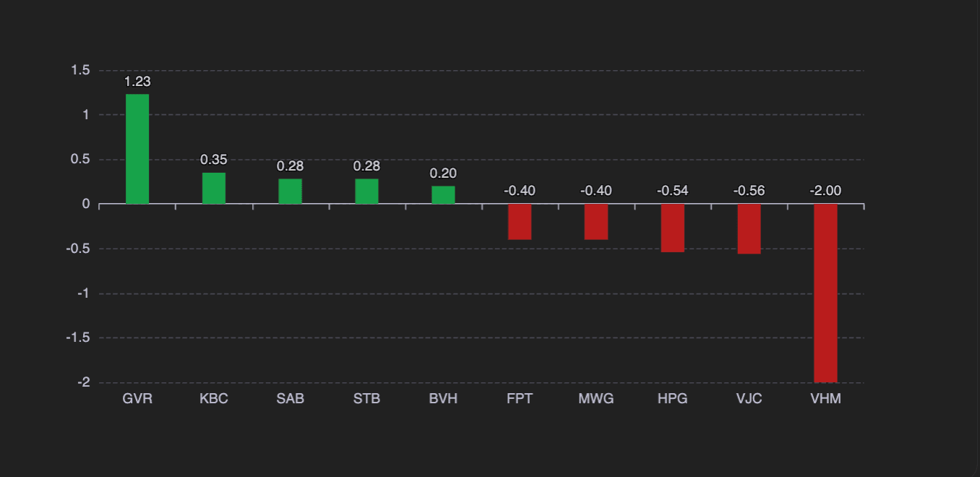980x477 pixels.
Task: Click the green KBC bar
Action: [214, 188]
